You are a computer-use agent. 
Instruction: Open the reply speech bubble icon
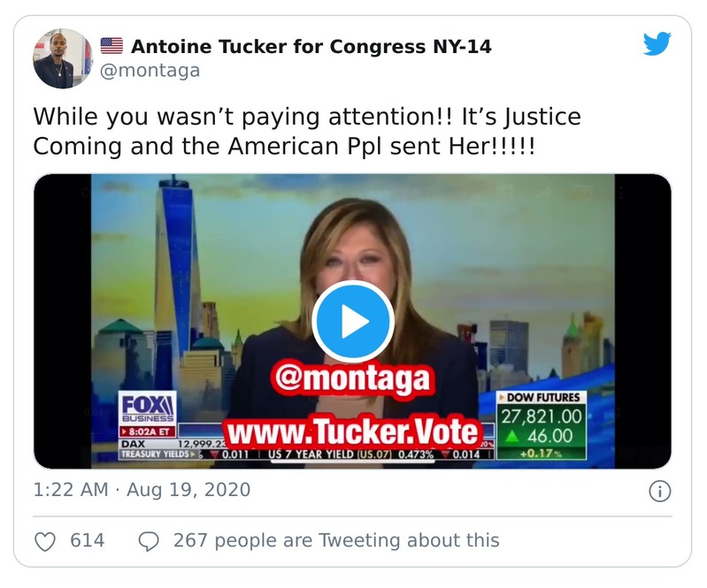click(149, 540)
